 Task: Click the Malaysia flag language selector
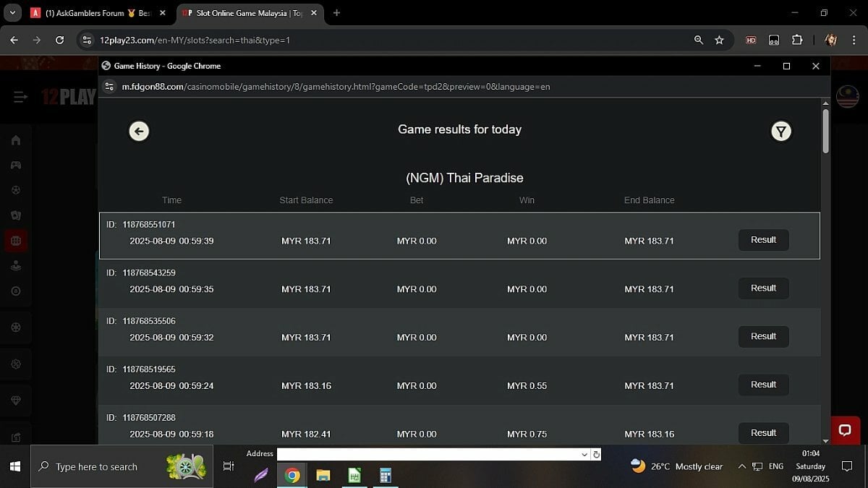847,97
